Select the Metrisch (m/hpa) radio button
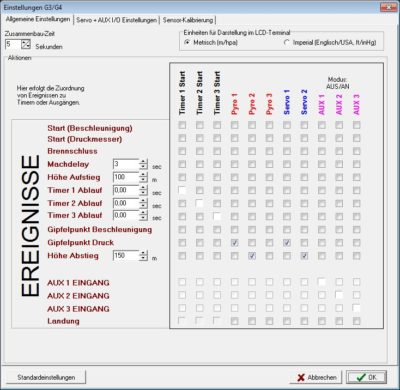400x390 pixels. point(187,42)
